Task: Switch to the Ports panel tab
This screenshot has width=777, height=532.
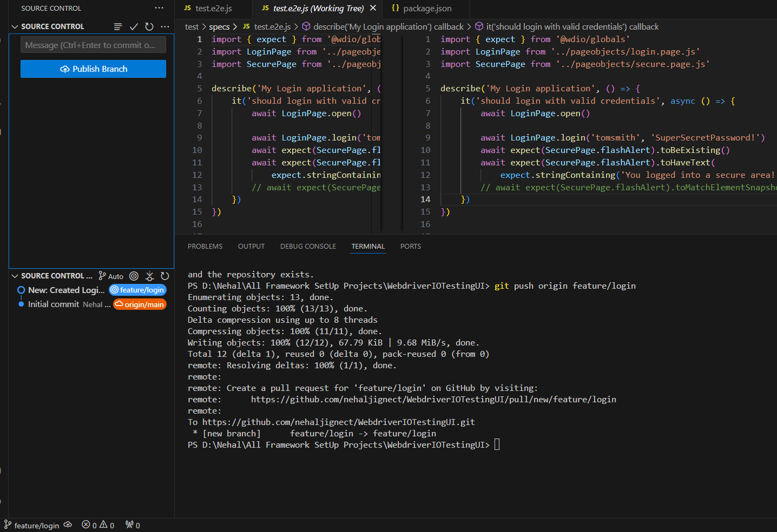Action: coord(411,246)
